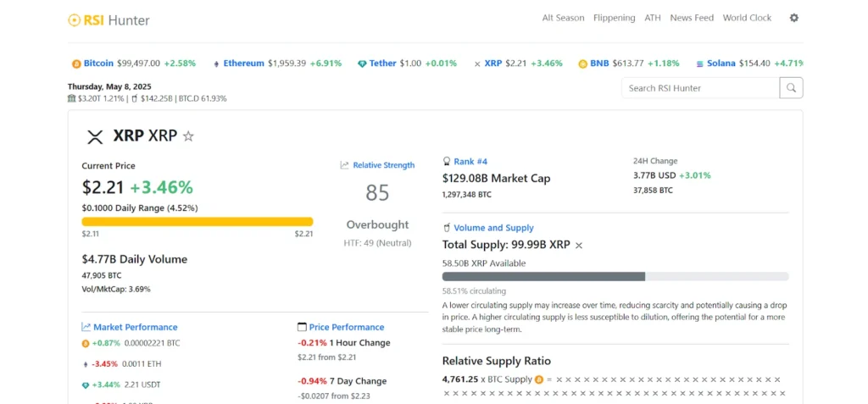Open the Price Performance link
This screenshot has height=404, width=868.
(x=347, y=327)
